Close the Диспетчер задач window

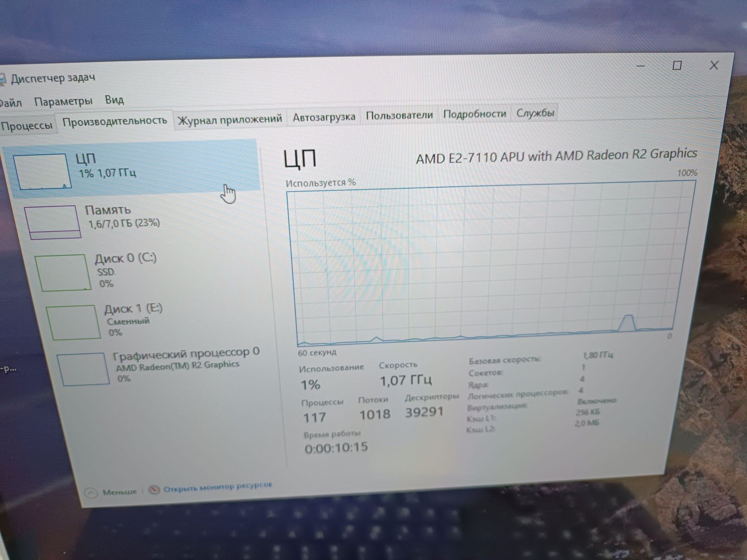714,65
